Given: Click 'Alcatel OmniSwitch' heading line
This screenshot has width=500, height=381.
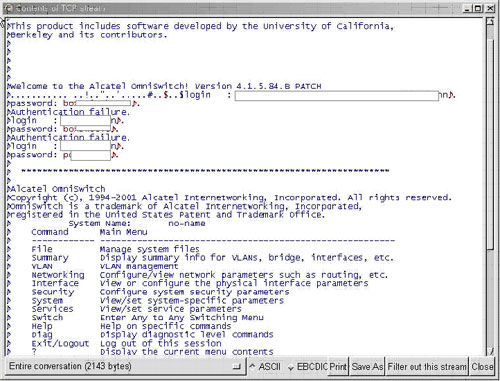Looking at the screenshot, I should [57, 189].
